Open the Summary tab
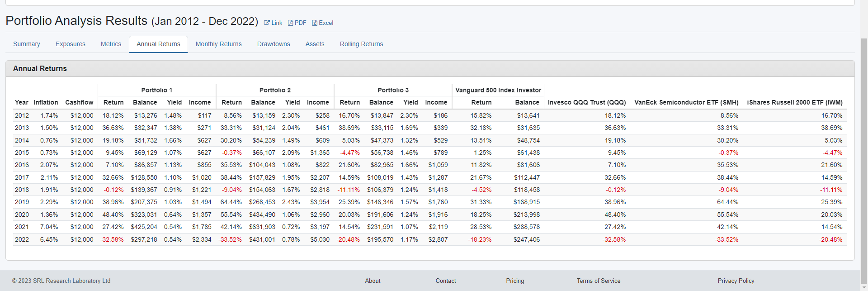Screen dimensions: 868x291 [x=27, y=44]
